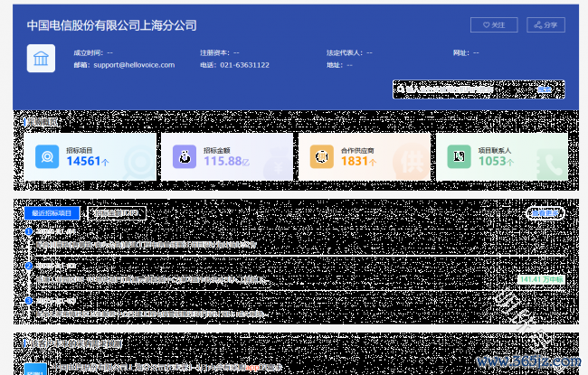Click the 项目联系人 green contact icon
This screenshot has height=375, width=588.
459,156
